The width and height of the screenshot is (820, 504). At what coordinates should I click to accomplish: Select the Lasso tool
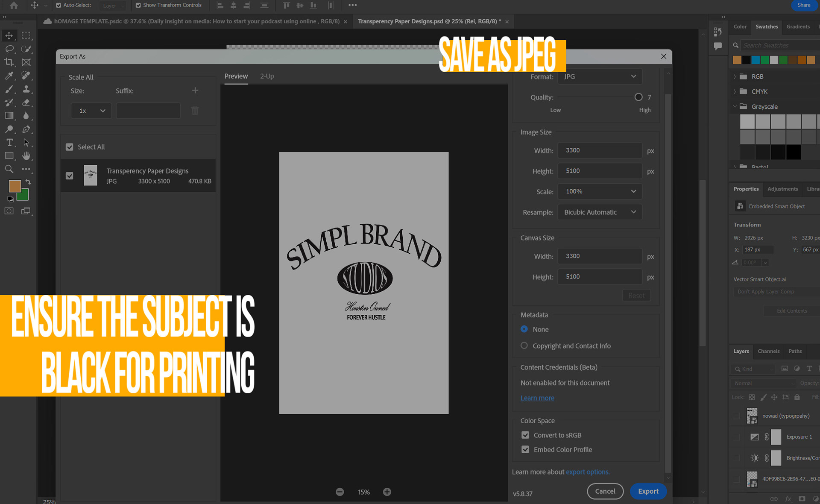[x=9, y=49]
